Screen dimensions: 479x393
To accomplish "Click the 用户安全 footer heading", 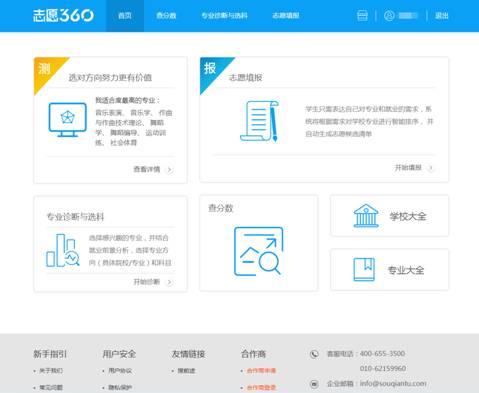I will click(x=119, y=354).
